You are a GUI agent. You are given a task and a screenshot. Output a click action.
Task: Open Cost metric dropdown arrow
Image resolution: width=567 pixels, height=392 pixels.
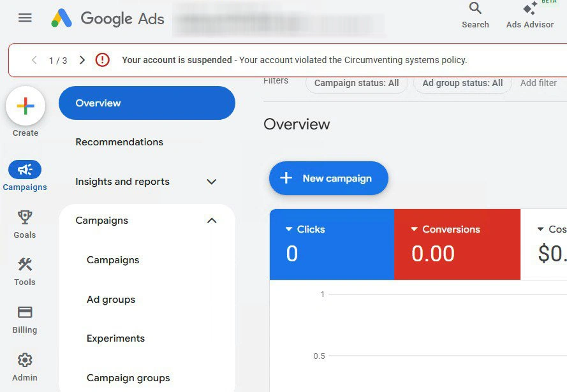(x=541, y=229)
